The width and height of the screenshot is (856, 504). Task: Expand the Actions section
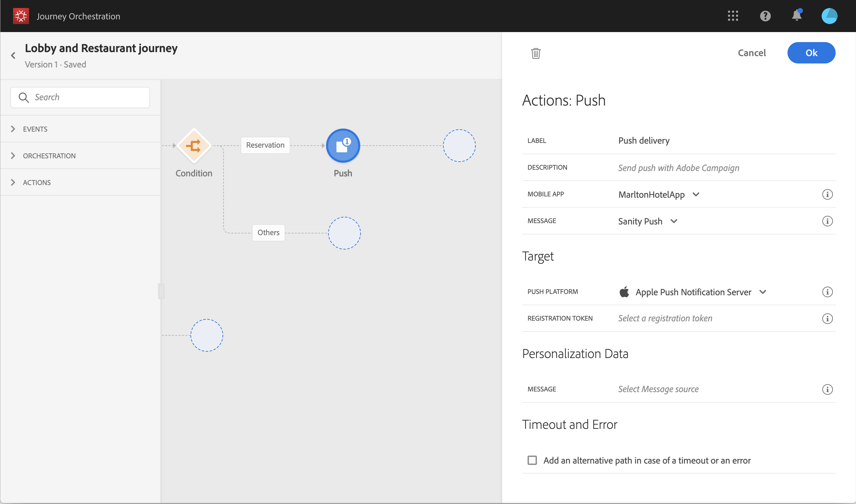pos(37,183)
